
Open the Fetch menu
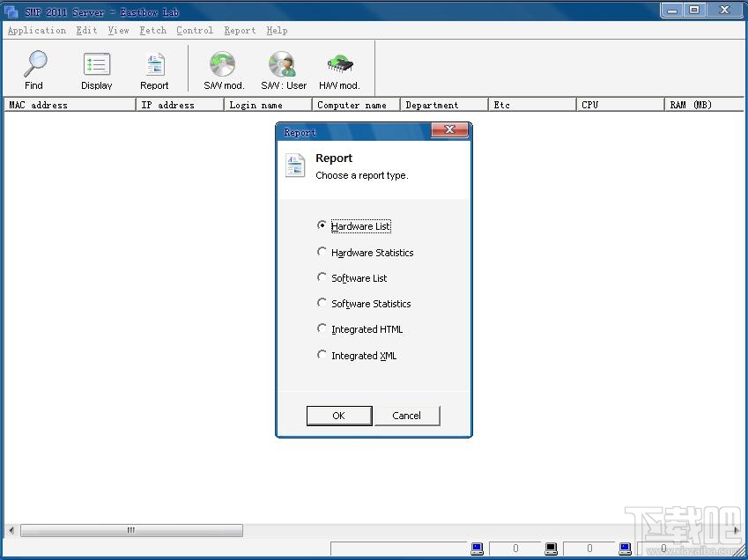coord(152,30)
